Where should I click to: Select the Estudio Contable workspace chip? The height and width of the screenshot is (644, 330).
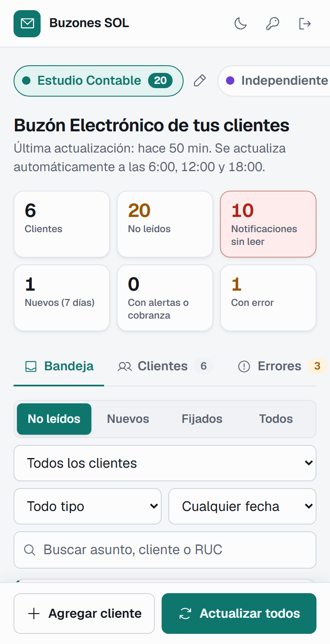point(99,80)
